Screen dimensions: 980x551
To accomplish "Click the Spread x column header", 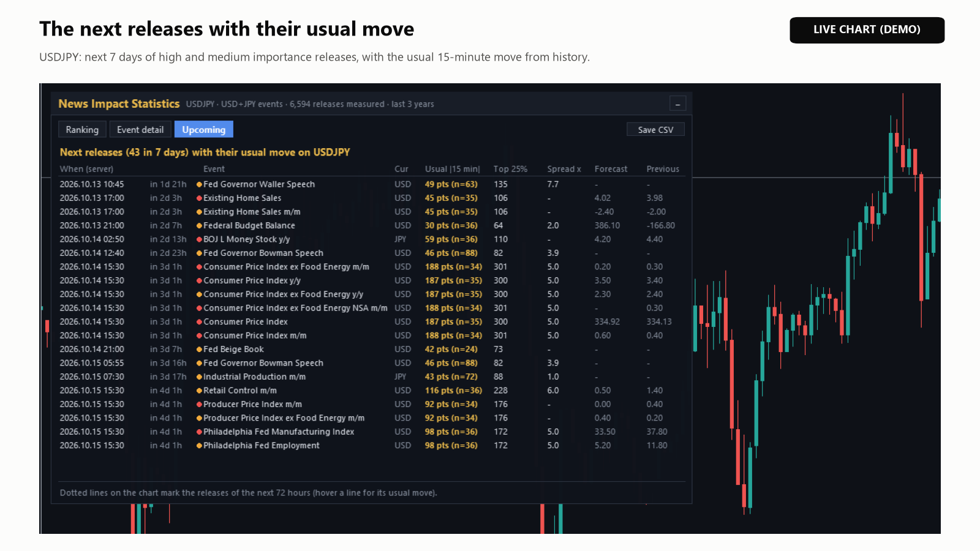I will (x=564, y=169).
